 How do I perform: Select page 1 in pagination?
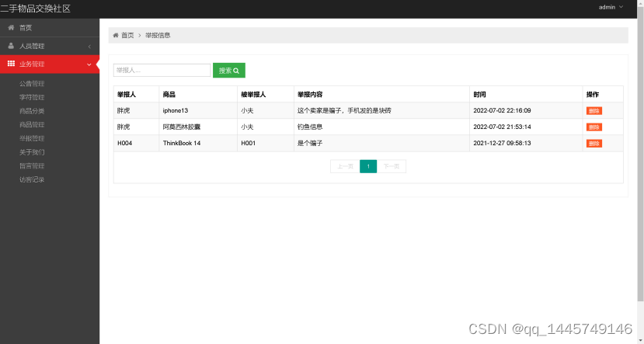[x=368, y=166]
